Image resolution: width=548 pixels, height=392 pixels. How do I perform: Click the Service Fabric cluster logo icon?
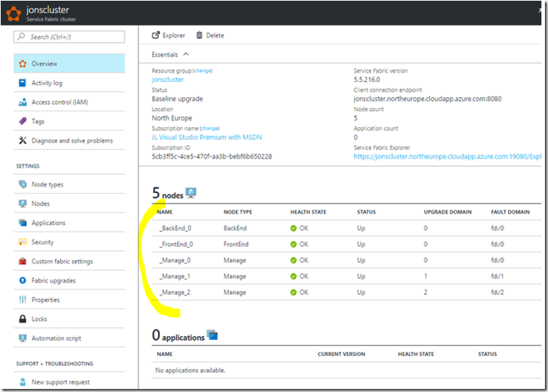pos(14,14)
